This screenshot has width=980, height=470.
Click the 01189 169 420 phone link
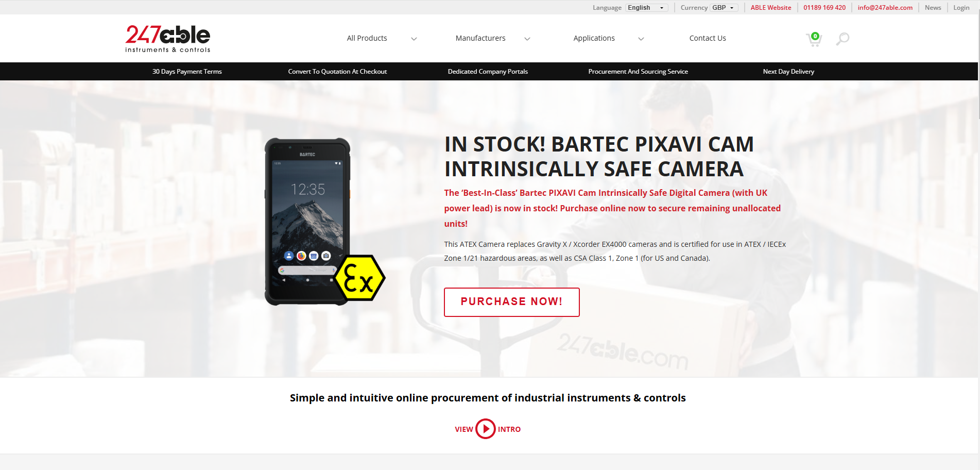coord(824,8)
